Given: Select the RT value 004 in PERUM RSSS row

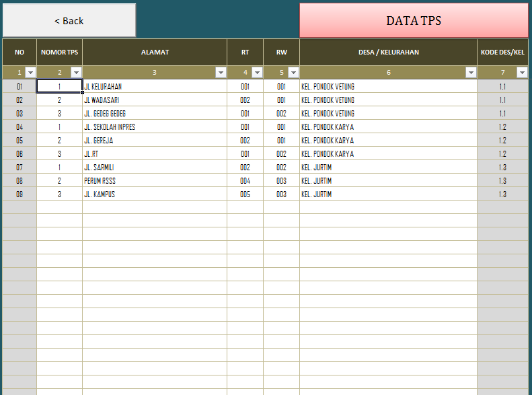Looking at the screenshot, I should (245, 180).
